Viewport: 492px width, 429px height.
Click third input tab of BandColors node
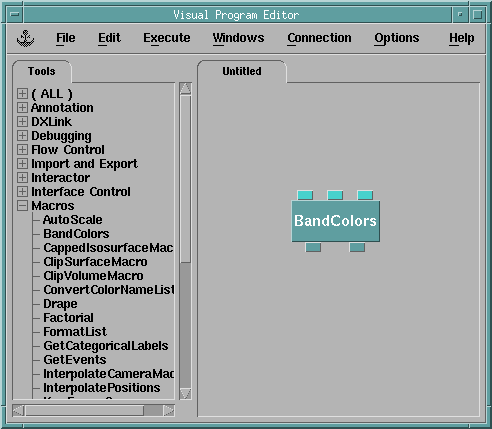365,195
